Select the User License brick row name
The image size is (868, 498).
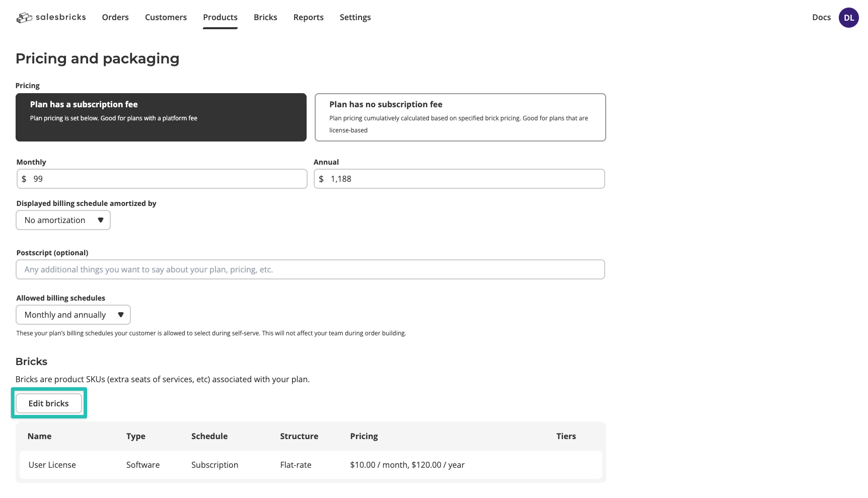click(52, 465)
